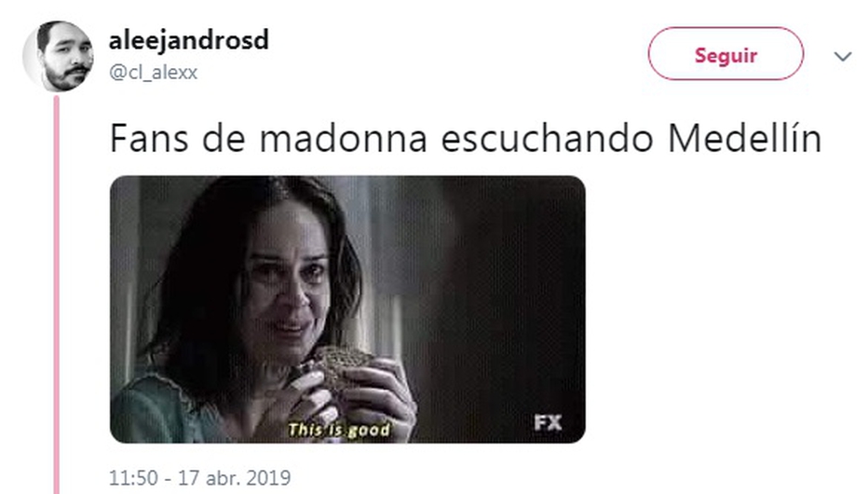
Task: Click the pink thread connector line
Action: [57, 294]
